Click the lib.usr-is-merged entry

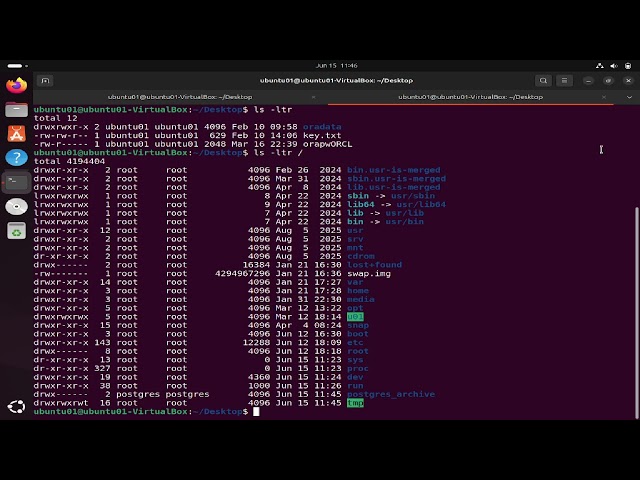point(393,187)
